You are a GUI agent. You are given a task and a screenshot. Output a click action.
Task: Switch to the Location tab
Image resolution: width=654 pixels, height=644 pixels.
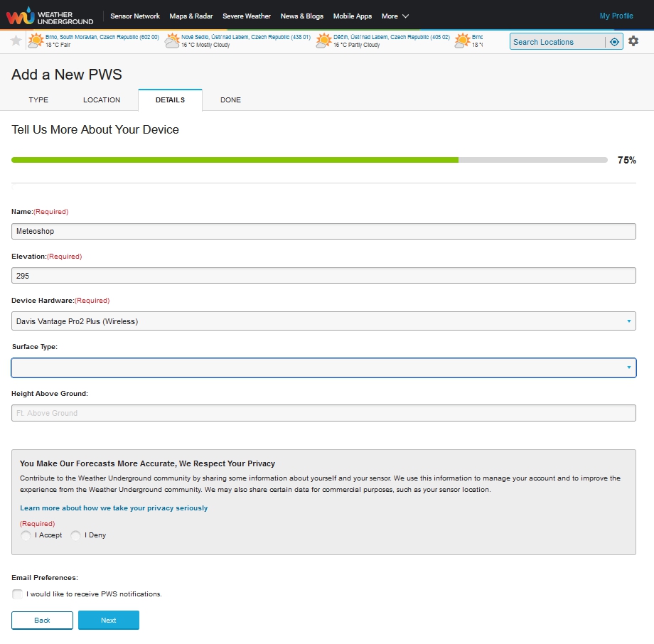[x=102, y=100]
